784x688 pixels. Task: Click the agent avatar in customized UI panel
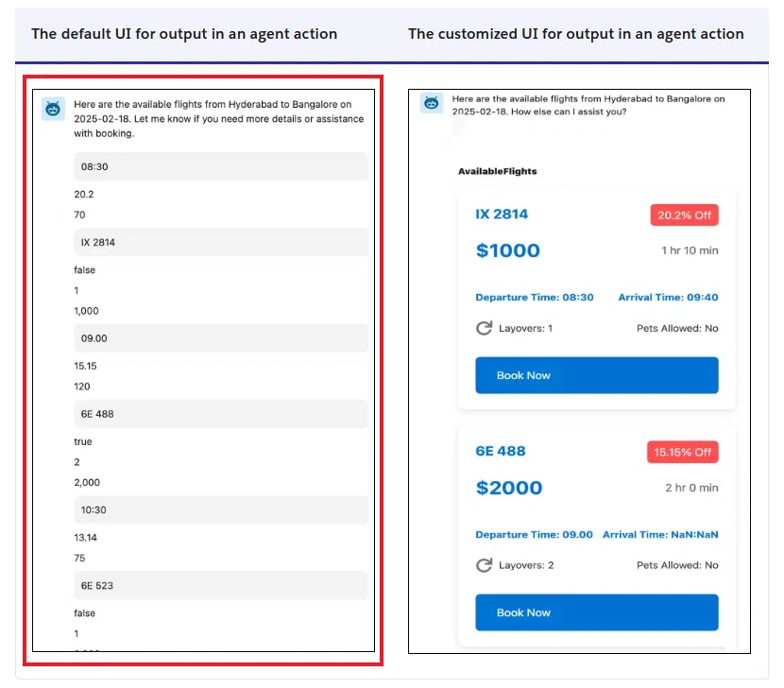tap(431, 103)
